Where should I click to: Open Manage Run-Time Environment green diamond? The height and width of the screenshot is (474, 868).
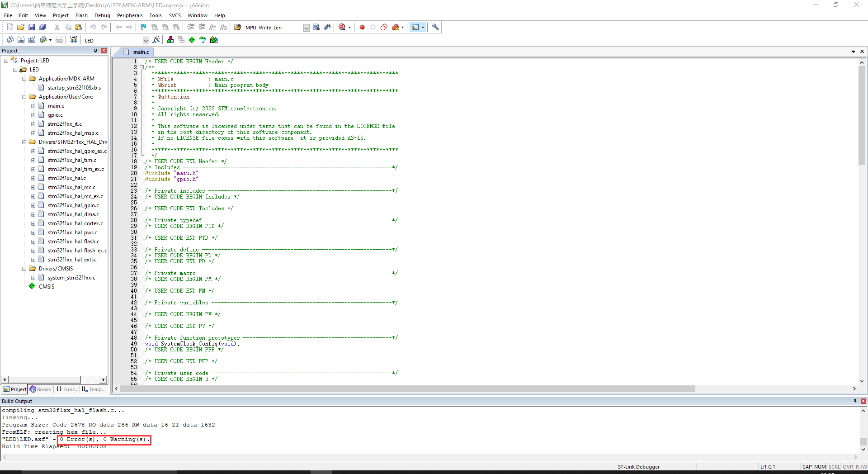(192, 40)
